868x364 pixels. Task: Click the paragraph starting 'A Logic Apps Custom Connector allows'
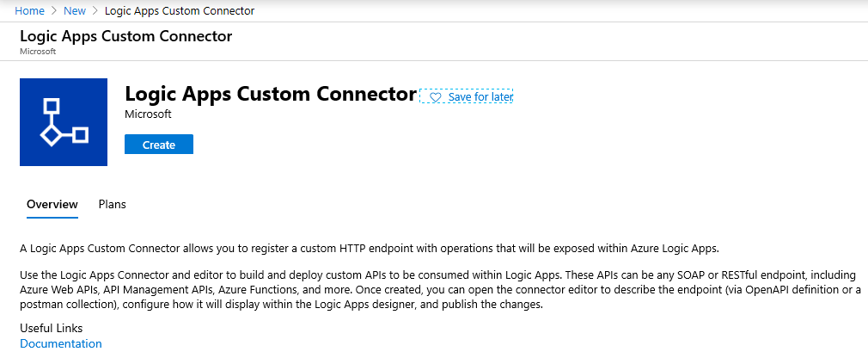(369, 249)
